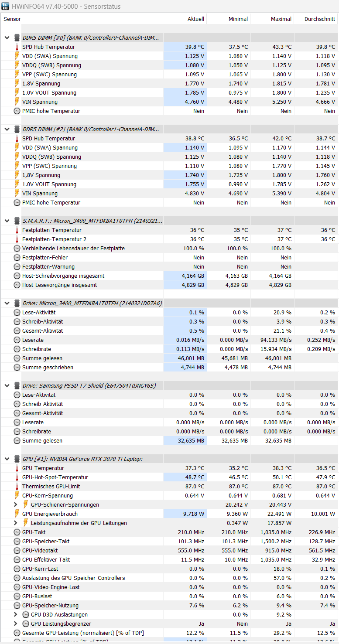Select the 1.0V VOUT Spannung row with 1.785 V
339x644 pixels.
pos(169,93)
